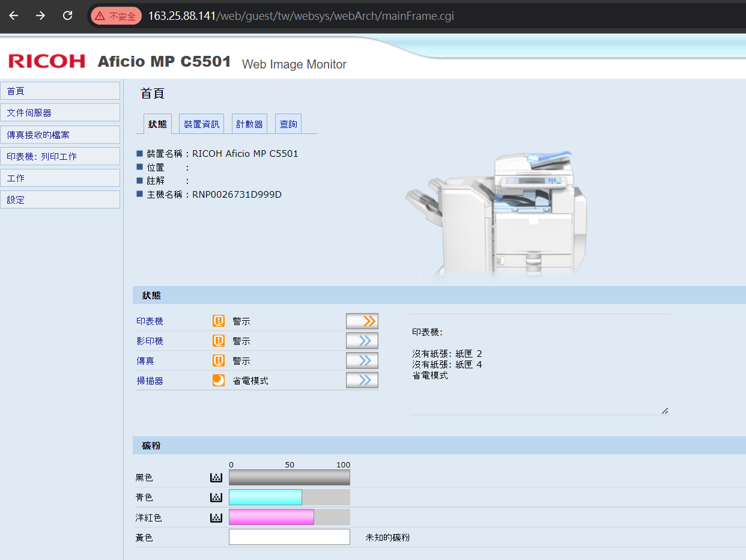The image size is (746, 560).
Task: Open 文件伺服器 in the sidebar
Action: click(60, 113)
